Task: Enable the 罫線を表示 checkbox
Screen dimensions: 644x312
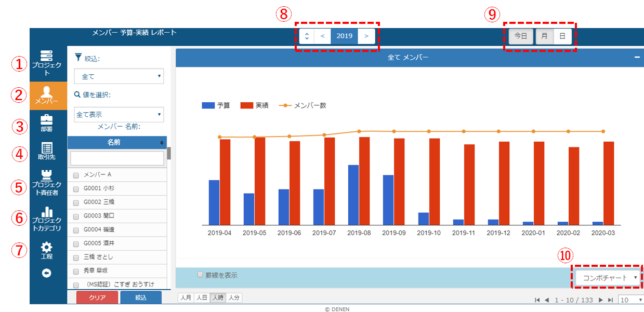Action: [200, 275]
